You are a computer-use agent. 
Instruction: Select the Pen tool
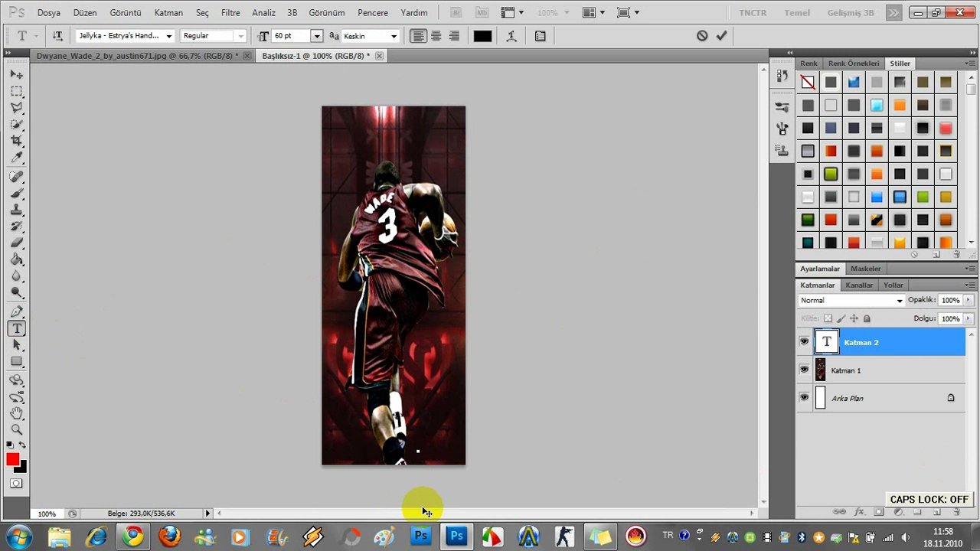click(17, 312)
